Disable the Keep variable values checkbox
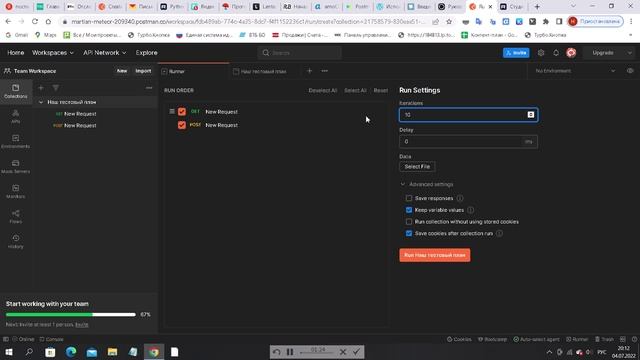The image size is (640, 360). 409,210
